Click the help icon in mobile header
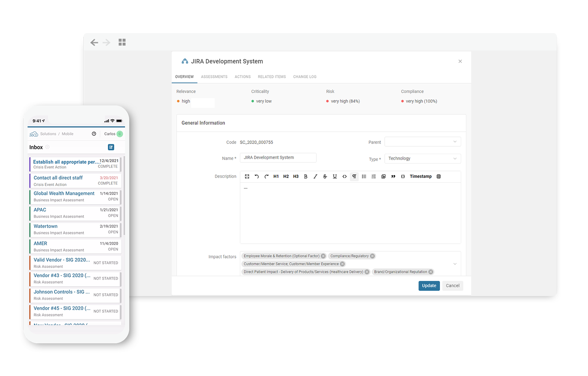Image resolution: width=588 pixels, height=376 pixels. tap(94, 134)
